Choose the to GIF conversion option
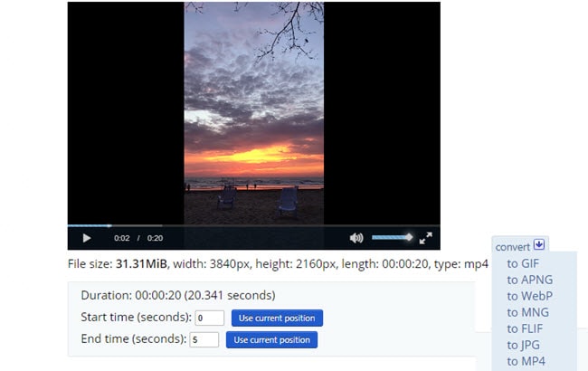Screen dimensions: 588x371 tap(523, 263)
